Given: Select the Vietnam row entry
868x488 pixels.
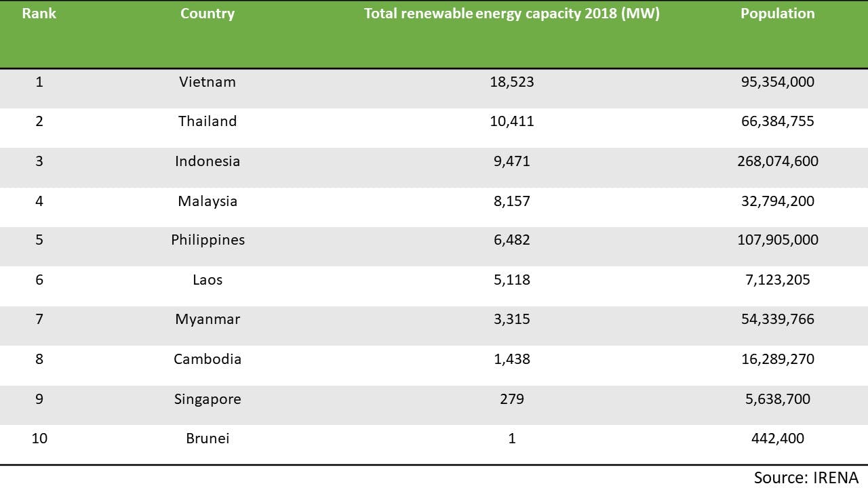Looking at the screenshot, I should point(208,81).
